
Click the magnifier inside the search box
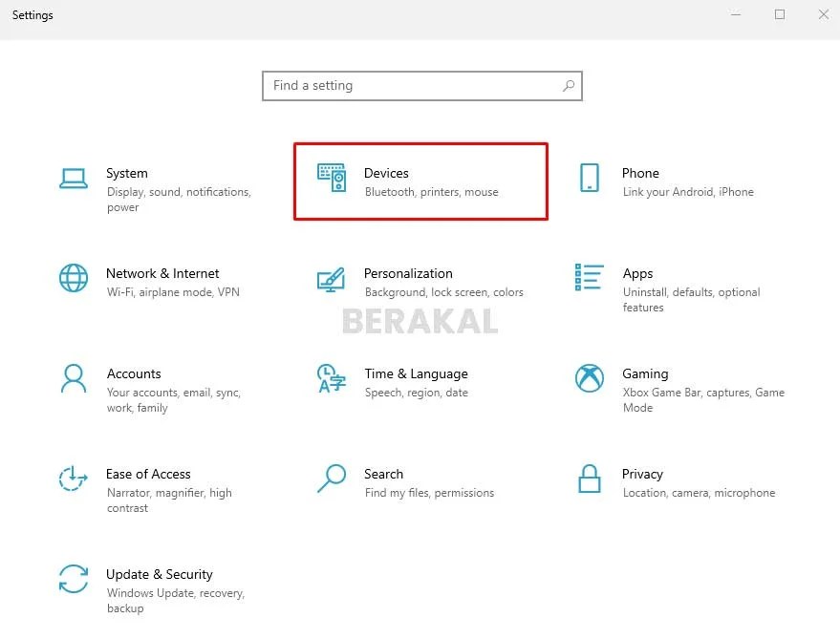point(569,85)
